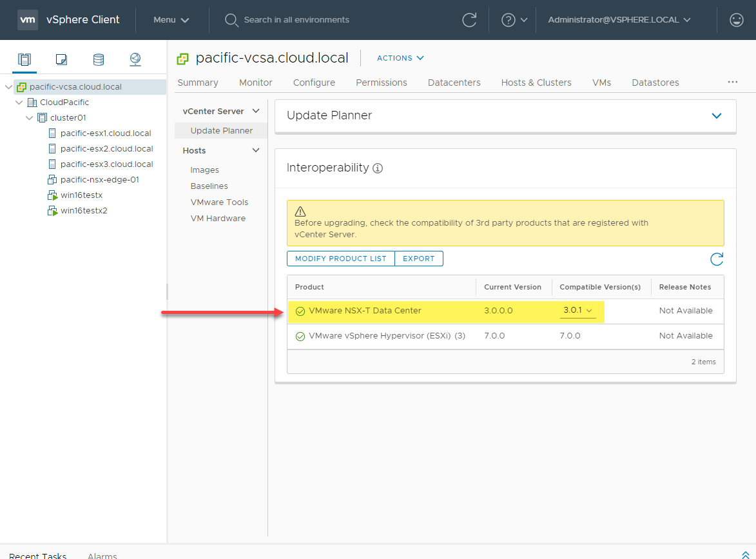756x559 pixels.
Task: Refresh the interoperability table
Action: 717,259
